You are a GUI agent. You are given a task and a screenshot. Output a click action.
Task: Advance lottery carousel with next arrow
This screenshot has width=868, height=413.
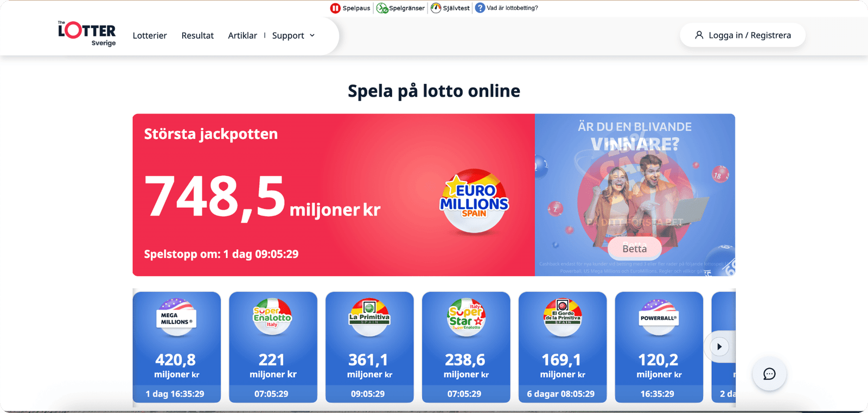tap(719, 347)
